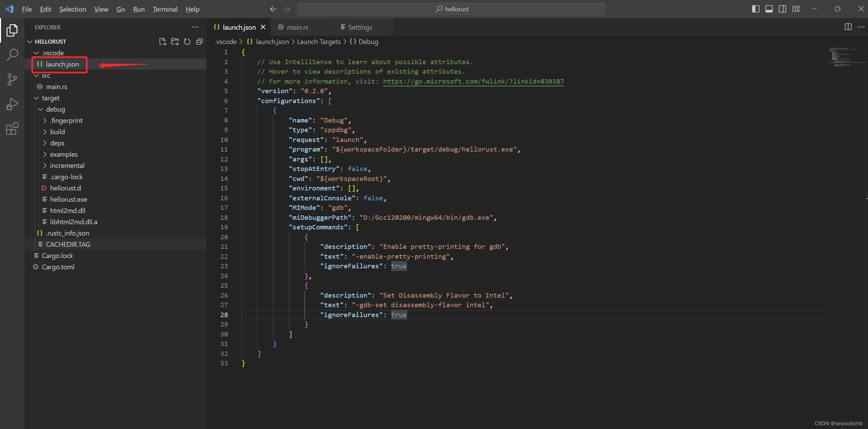Create a new folder in HELLORUST
Screen dimensions: 868x429
pyautogui.click(x=175, y=42)
